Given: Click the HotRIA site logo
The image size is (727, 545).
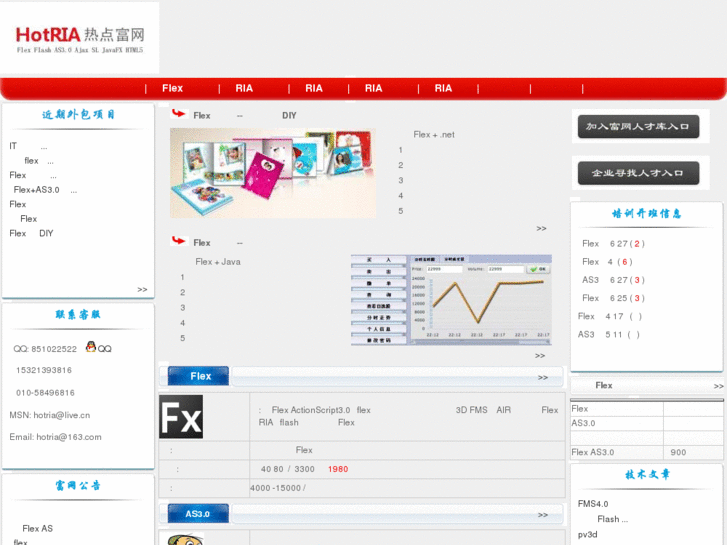Looking at the screenshot, I should coord(80,38).
